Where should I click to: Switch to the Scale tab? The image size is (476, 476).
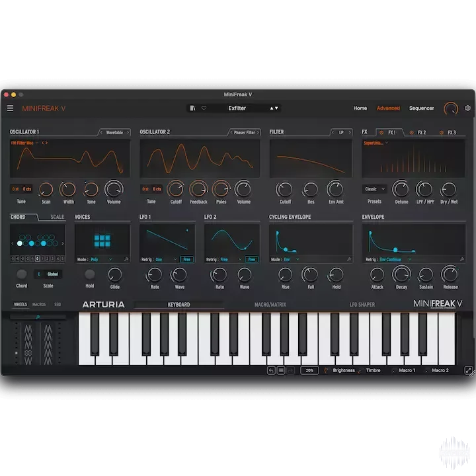(x=57, y=217)
